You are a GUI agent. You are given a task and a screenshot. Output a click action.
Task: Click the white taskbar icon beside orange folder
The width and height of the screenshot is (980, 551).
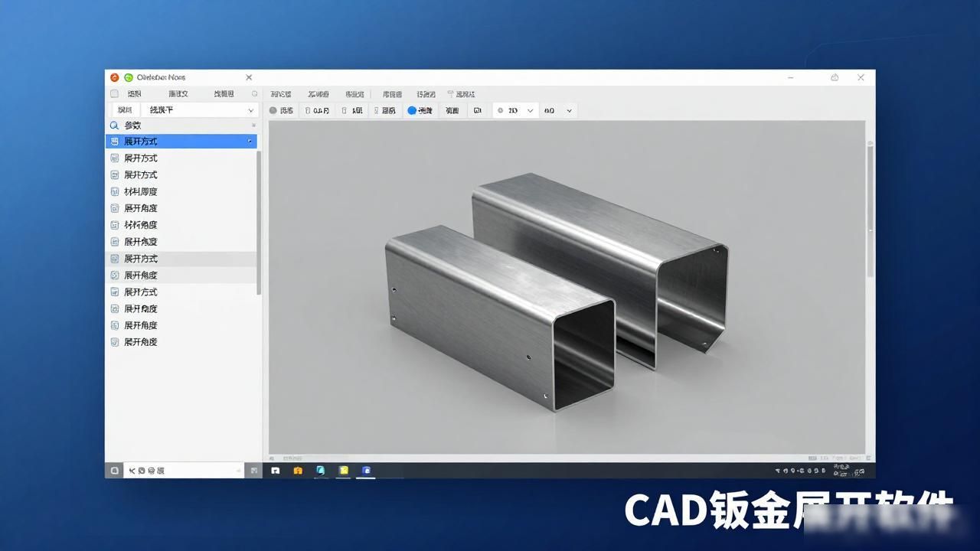point(275,471)
